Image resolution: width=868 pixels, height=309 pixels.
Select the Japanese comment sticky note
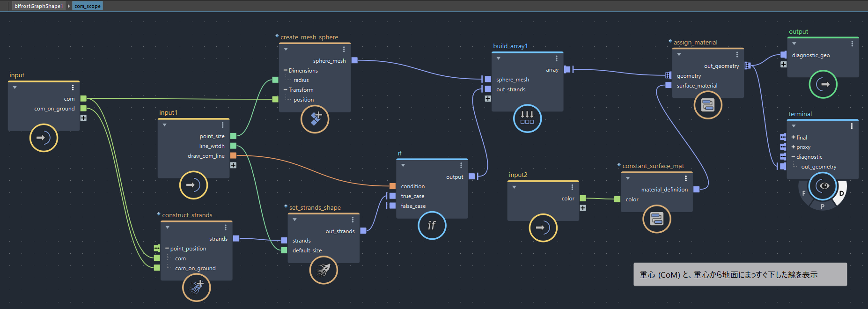(x=740, y=274)
